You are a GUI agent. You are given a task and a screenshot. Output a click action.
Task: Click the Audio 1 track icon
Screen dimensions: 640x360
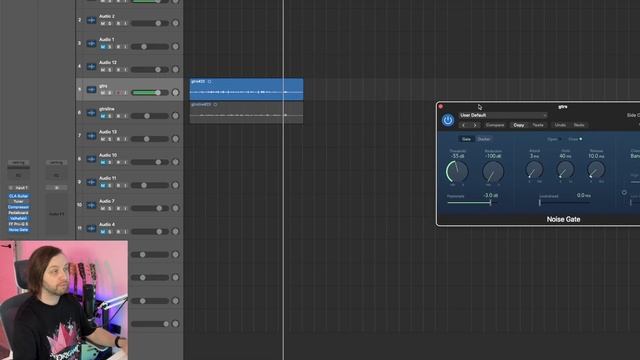pos(91,43)
